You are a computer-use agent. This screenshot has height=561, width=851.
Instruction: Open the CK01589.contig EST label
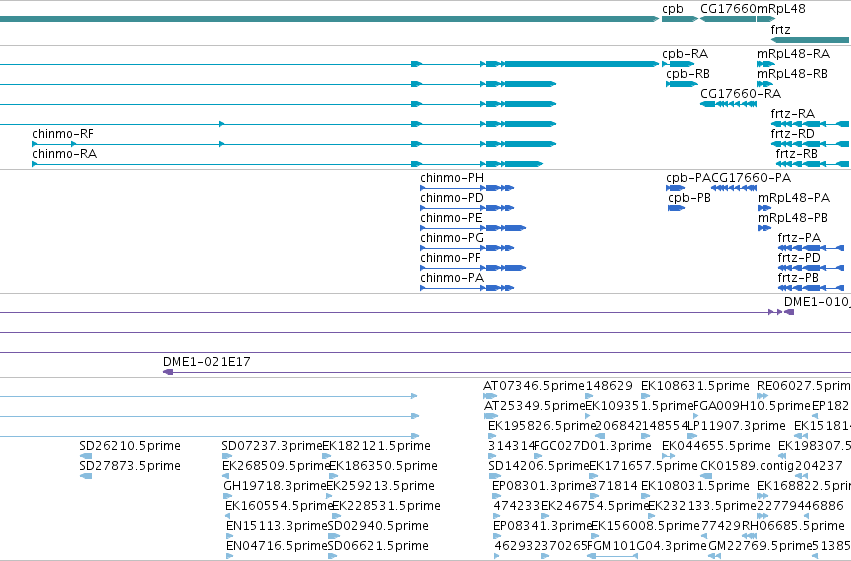pos(747,466)
